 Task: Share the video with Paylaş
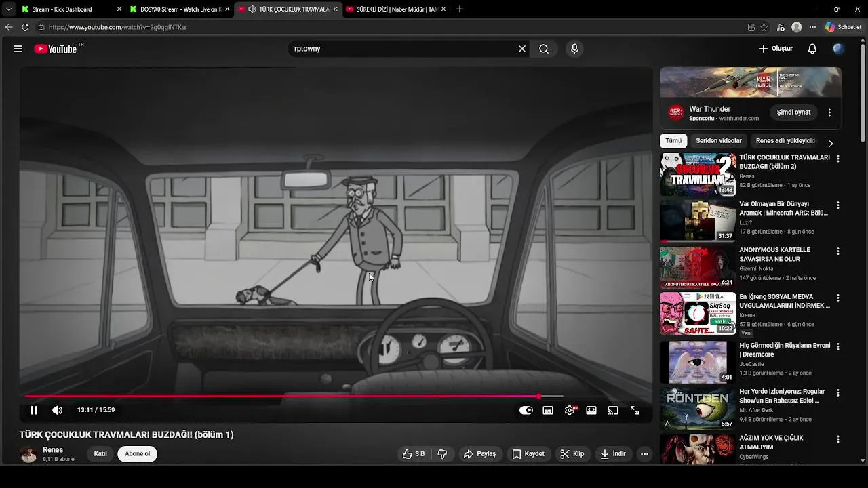479,454
